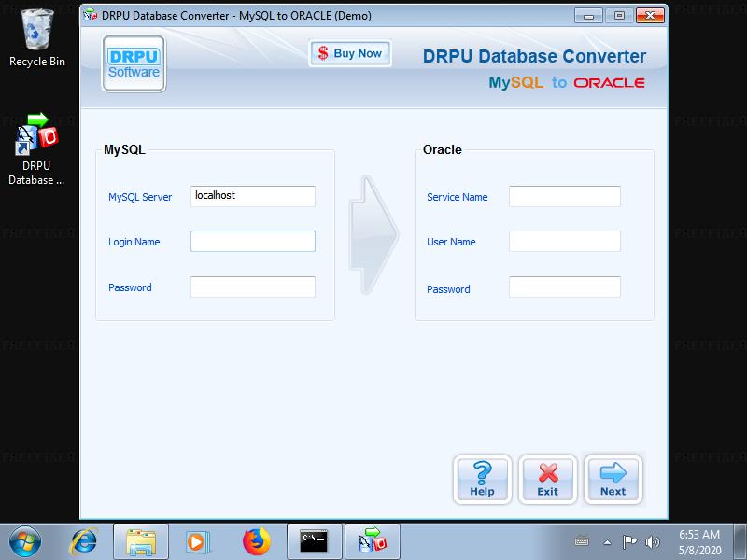Click the DRPU Software logo icon
The width and height of the screenshot is (747, 560).
(x=133, y=62)
